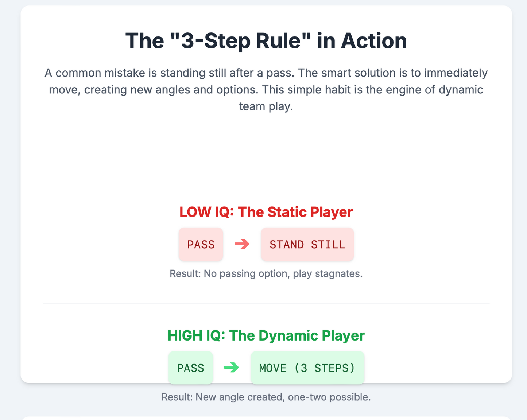Click the title 'The "3-Step Rule" in Action'
Screen dimensions: 527x420
[266, 40]
